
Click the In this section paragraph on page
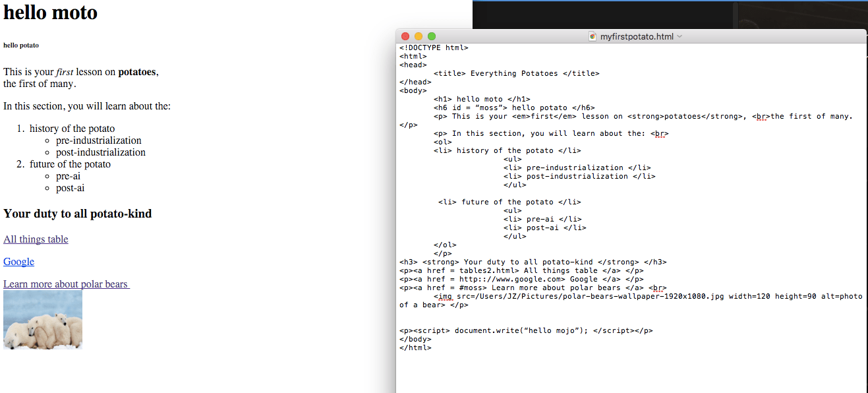pos(87,106)
